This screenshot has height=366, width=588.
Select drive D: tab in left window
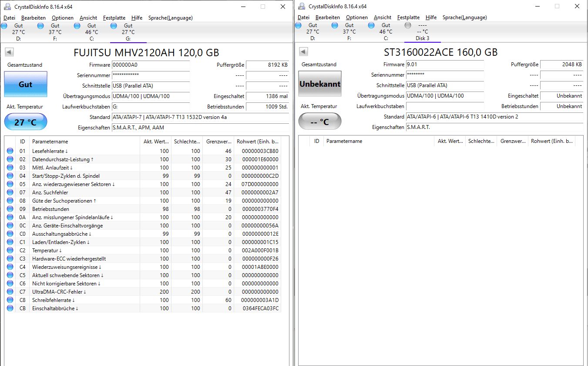[x=19, y=32]
